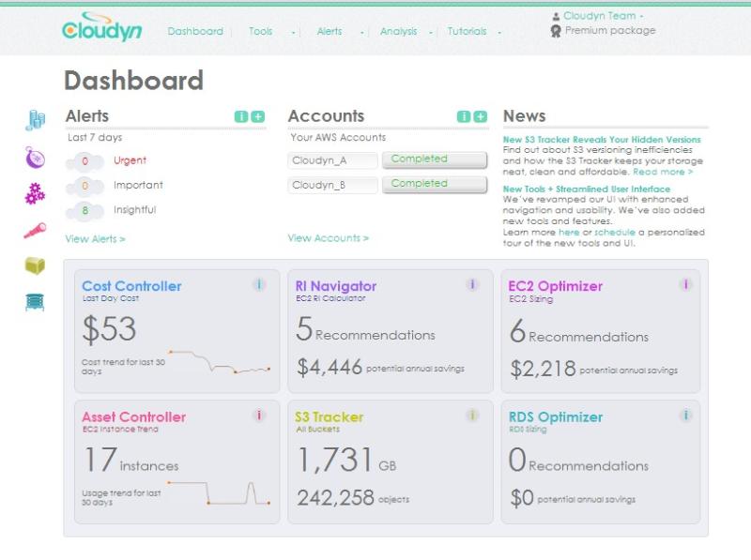
Task: Show info for Asset Controller card
Action: pyautogui.click(x=259, y=415)
